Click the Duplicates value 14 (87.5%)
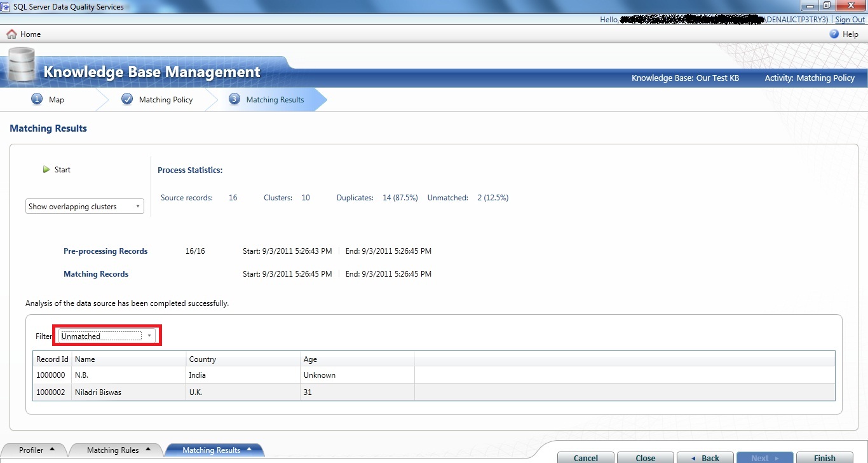The width and height of the screenshot is (868, 463). [400, 198]
